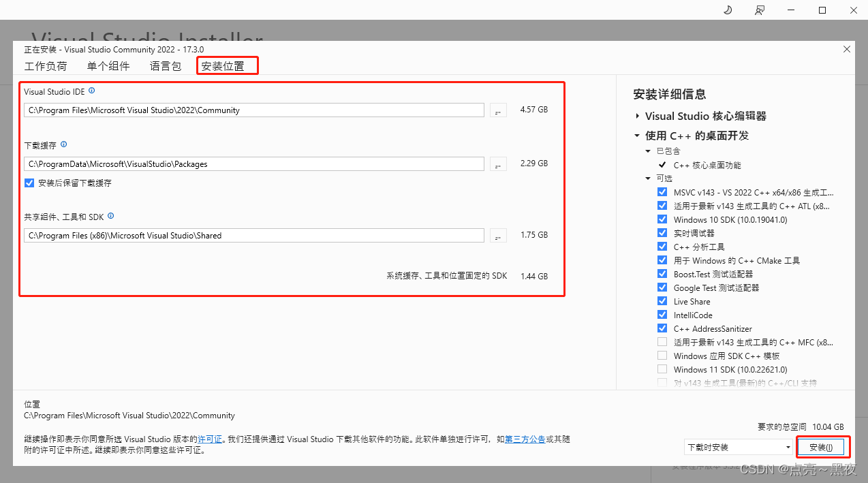Disable the Live Share component
This screenshot has height=483, width=868.
click(662, 300)
